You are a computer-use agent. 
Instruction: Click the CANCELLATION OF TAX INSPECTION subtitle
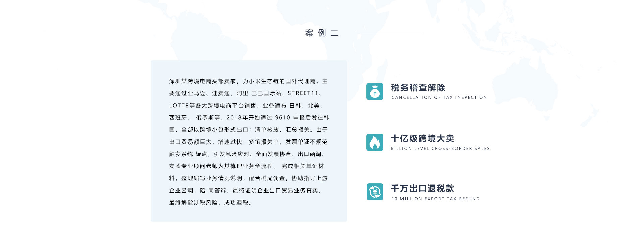tap(439, 97)
